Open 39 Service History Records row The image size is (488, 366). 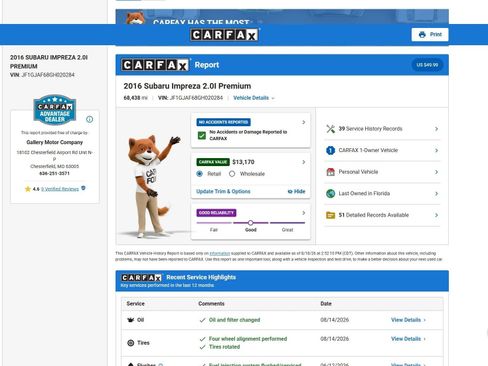tap(382, 129)
